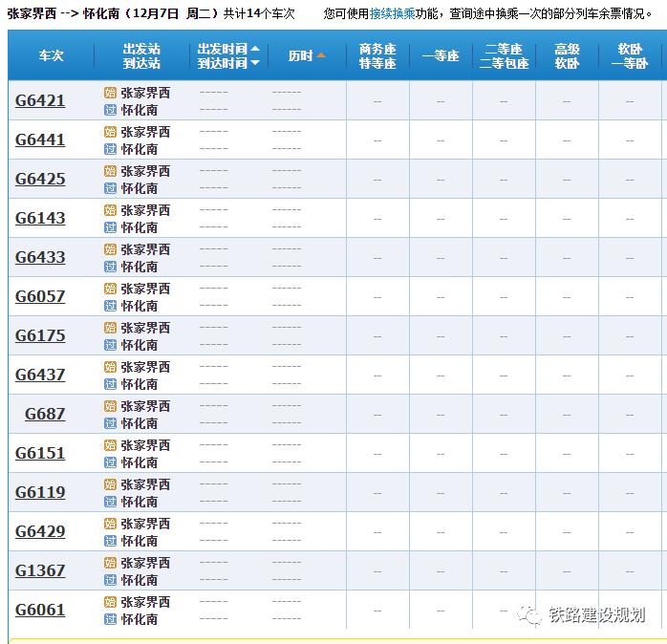
Task: Sort by 出发时间 using its up arrow
Action: click(255, 49)
